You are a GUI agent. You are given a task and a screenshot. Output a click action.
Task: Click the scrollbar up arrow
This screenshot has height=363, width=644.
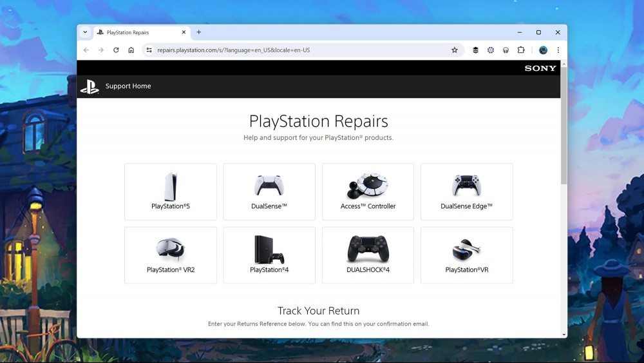(564, 64)
